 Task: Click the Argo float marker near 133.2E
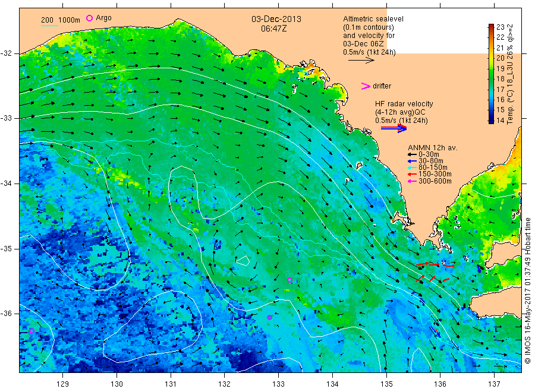click(289, 280)
